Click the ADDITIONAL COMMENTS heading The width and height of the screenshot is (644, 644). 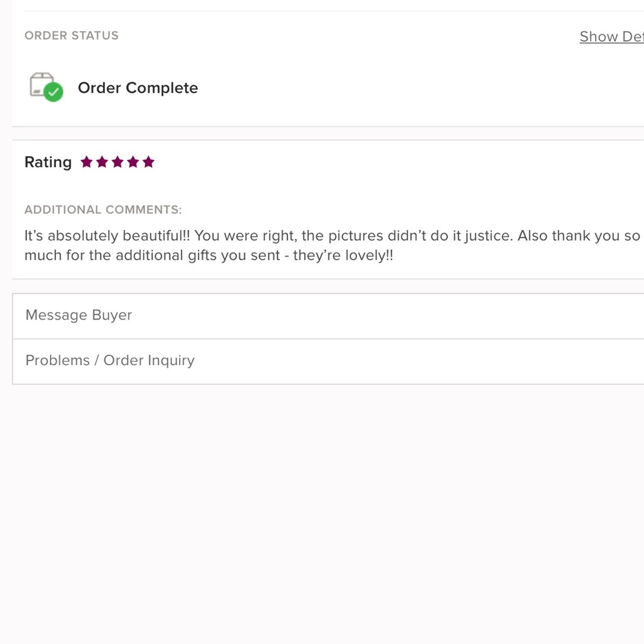103,209
